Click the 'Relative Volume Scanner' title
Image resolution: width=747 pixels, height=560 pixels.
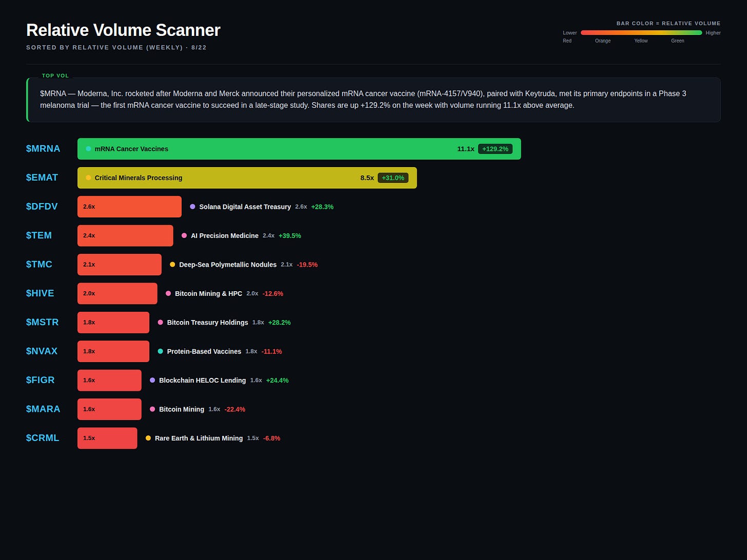point(123,30)
